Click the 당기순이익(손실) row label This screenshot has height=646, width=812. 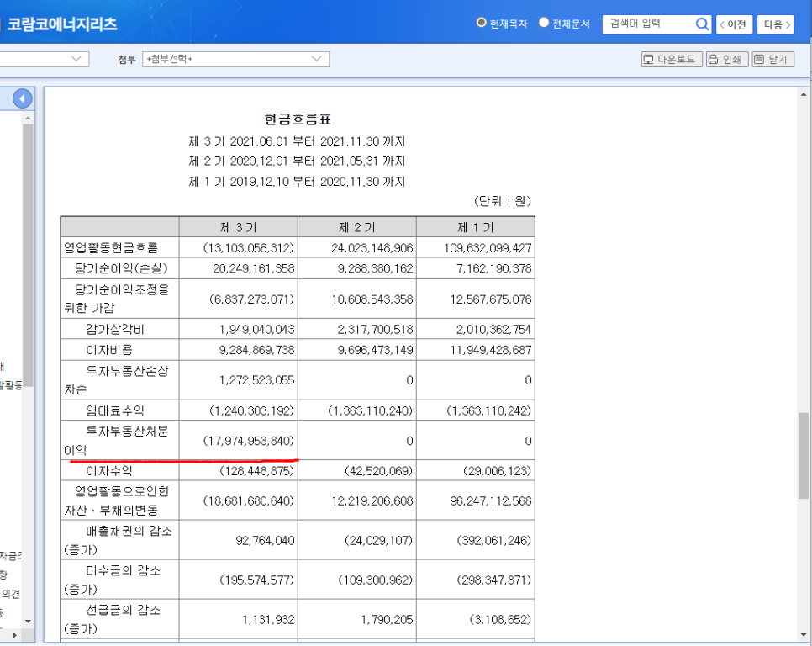point(121,268)
